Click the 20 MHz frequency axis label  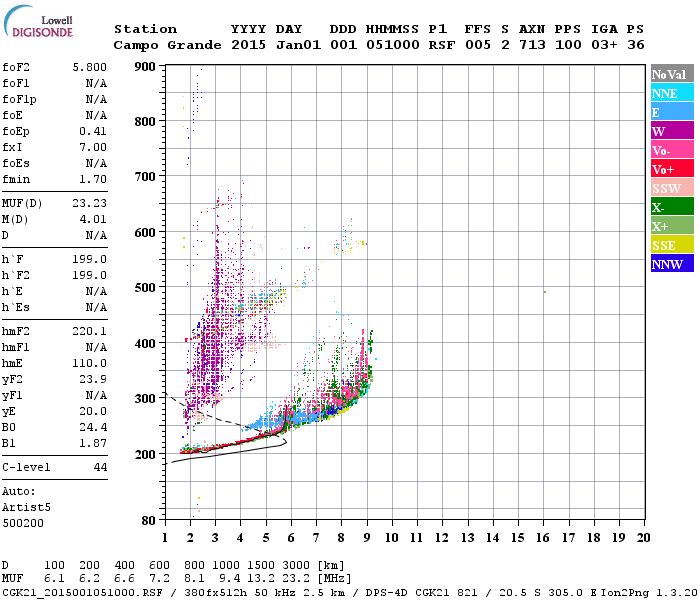pos(643,538)
